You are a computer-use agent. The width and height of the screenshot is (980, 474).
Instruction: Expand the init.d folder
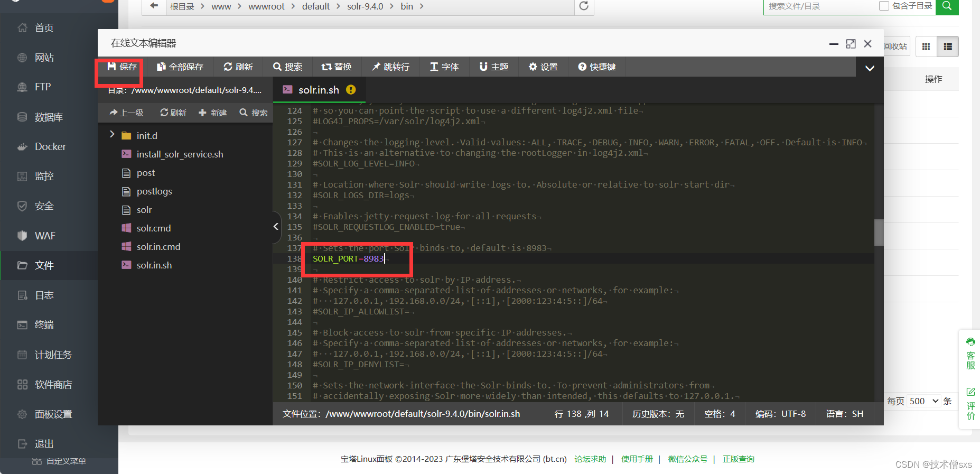point(112,135)
